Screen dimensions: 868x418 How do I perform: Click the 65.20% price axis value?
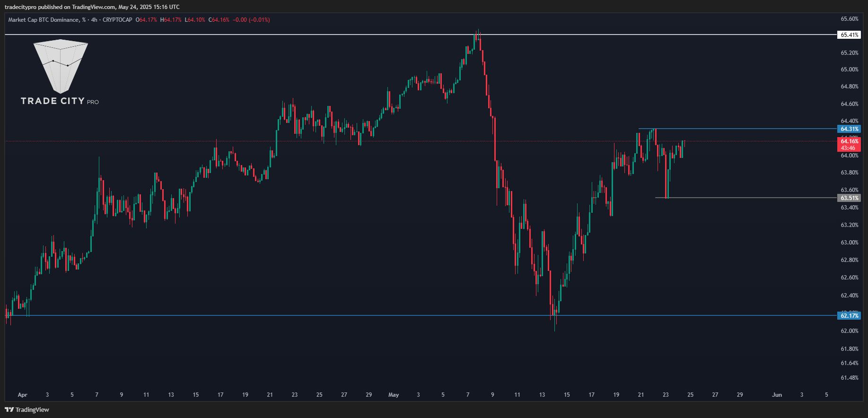click(x=849, y=52)
